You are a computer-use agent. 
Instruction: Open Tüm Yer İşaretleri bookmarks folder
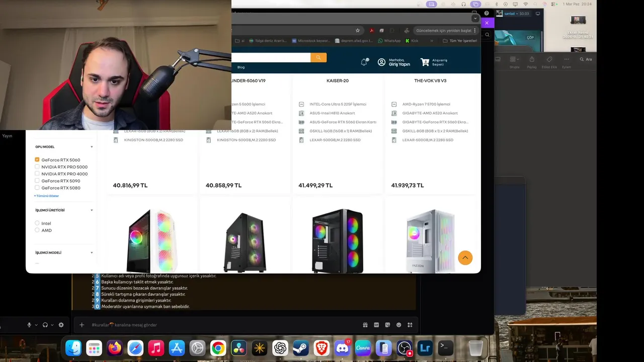460,41
